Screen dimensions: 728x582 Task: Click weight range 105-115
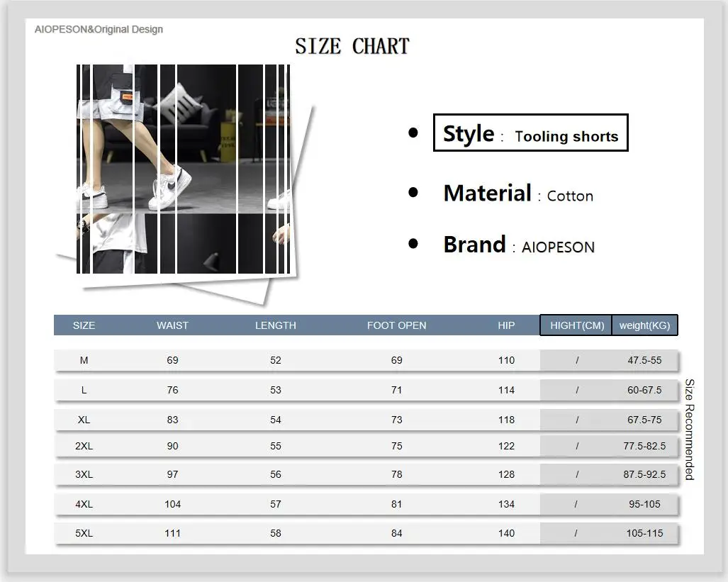click(644, 533)
